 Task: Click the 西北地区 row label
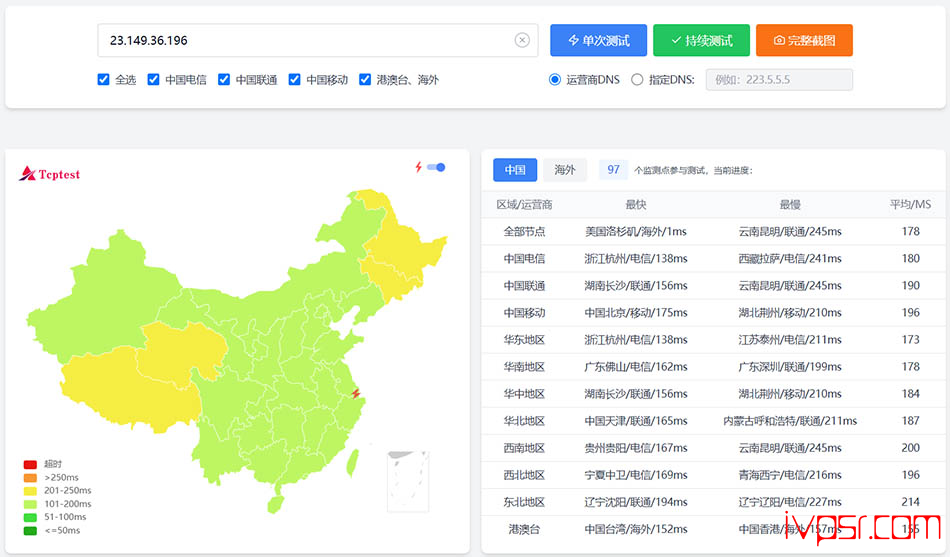(524, 475)
